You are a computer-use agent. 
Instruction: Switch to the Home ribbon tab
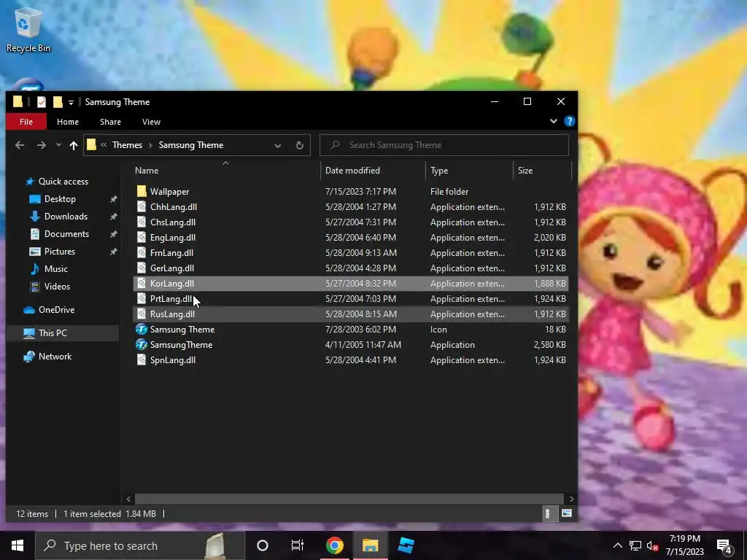tap(68, 122)
